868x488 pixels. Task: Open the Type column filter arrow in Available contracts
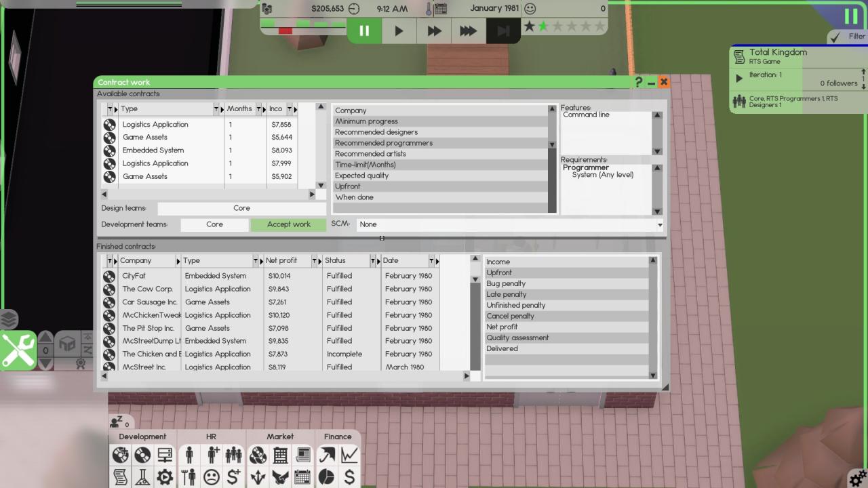coord(216,109)
